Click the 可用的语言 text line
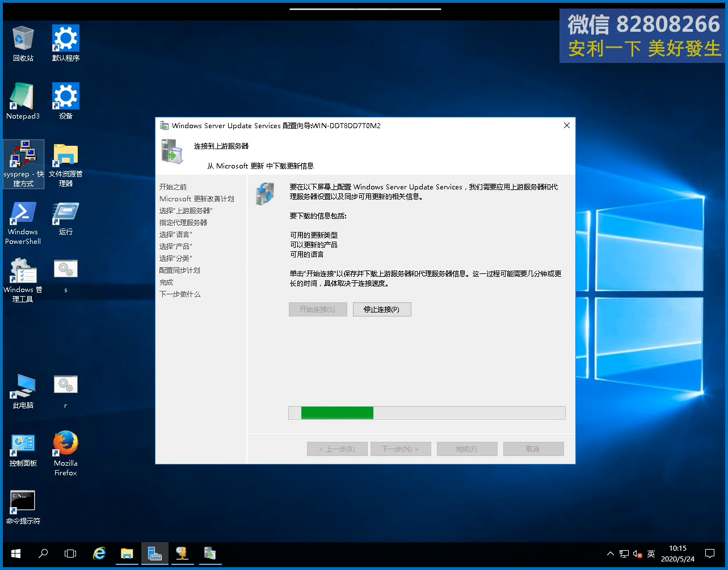The width and height of the screenshot is (728, 570). coord(306,255)
